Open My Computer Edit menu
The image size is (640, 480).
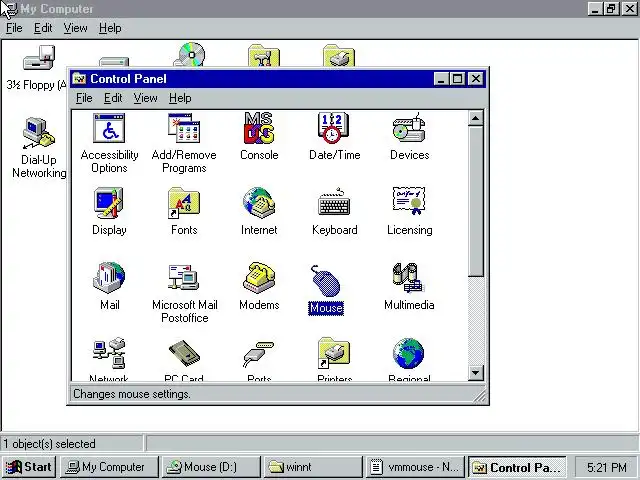point(43,28)
